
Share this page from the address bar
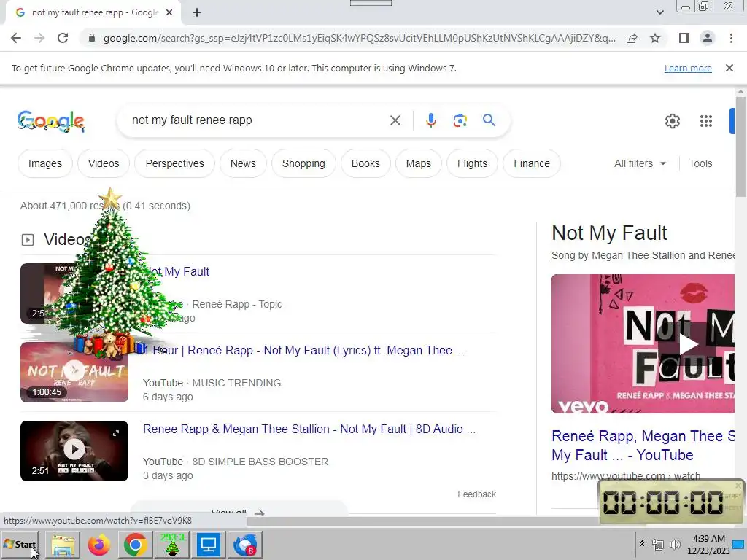coord(632,38)
